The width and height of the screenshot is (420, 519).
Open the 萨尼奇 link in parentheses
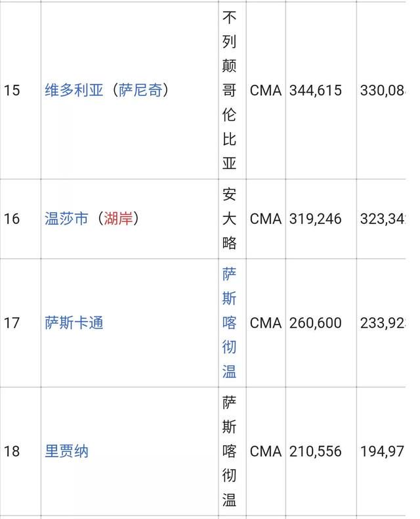click(x=140, y=90)
